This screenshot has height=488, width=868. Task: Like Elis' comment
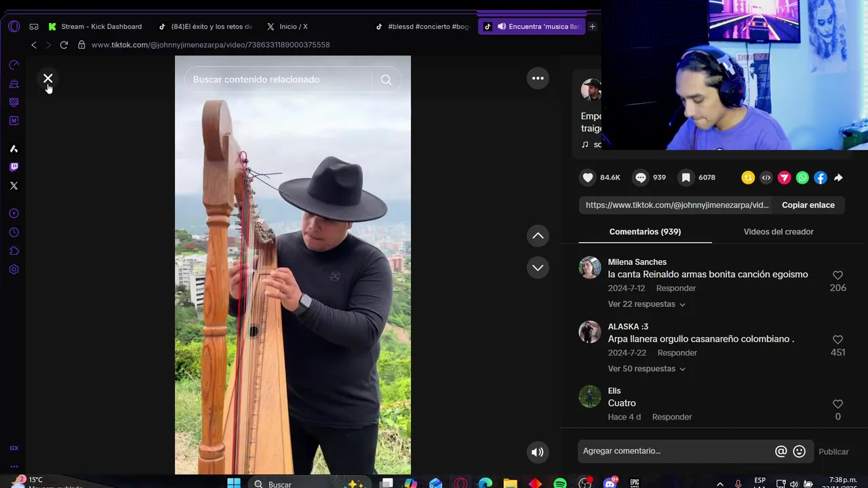pos(837,404)
